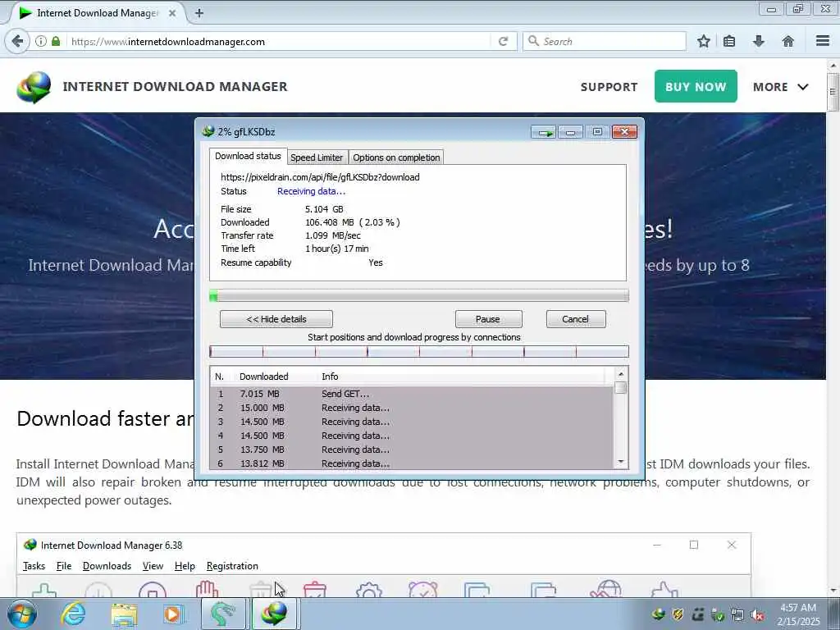Click the IDM dialog green arrow tray button
This screenshot has height=630, width=840.
[x=545, y=132]
